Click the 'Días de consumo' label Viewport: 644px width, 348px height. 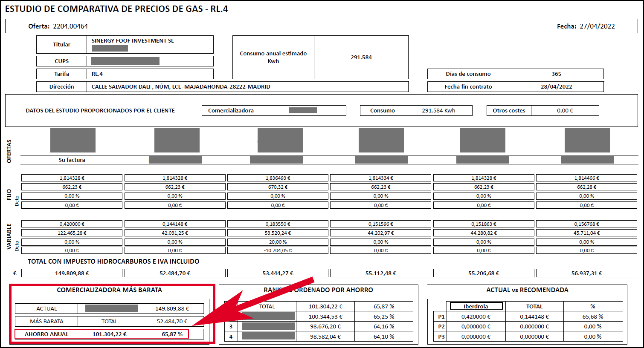point(468,74)
